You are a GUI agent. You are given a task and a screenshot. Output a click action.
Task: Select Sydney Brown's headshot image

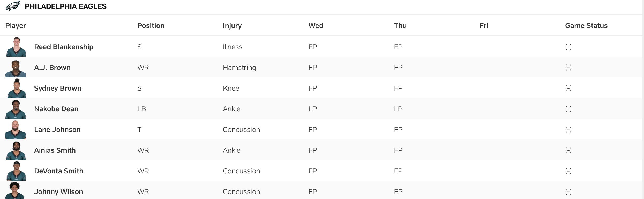(x=16, y=89)
